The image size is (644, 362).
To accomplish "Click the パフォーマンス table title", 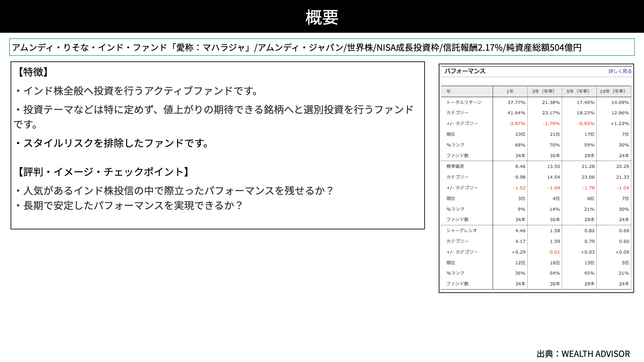I will [x=465, y=71].
